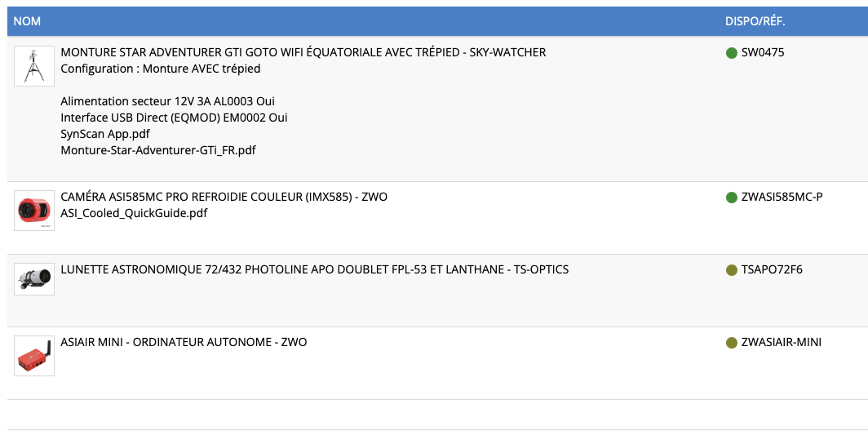Image resolution: width=868 pixels, height=431 pixels.
Task: Click olive availability dot for ZWASIAIR-MINI
Action: click(x=732, y=343)
